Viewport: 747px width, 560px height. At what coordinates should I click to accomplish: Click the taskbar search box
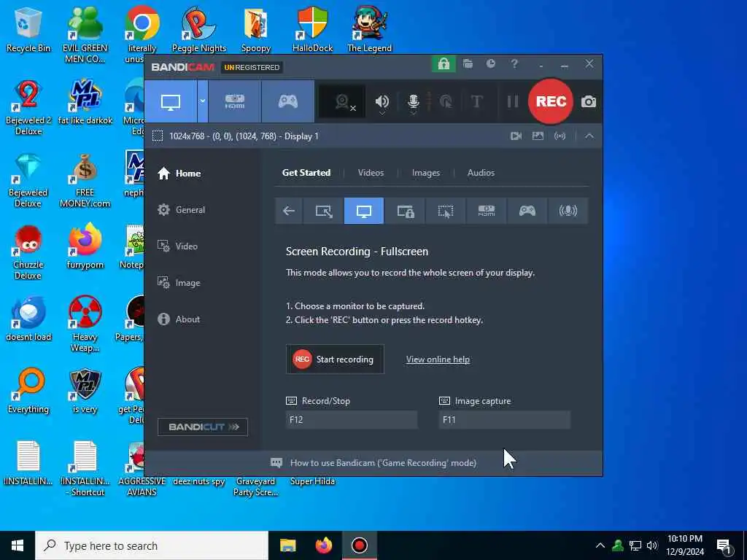pos(152,545)
